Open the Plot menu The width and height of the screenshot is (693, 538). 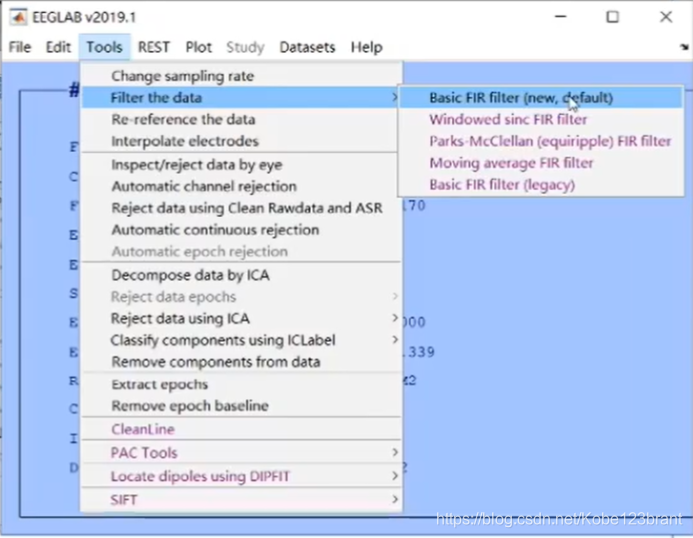pyautogui.click(x=198, y=47)
